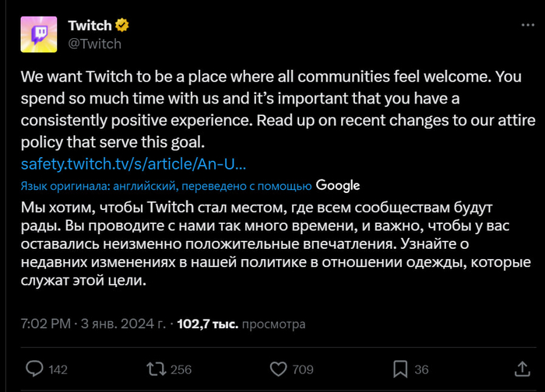Open the Twitch display name
Screen dimensions: 545x392
pyautogui.click(x=90, y=26)
